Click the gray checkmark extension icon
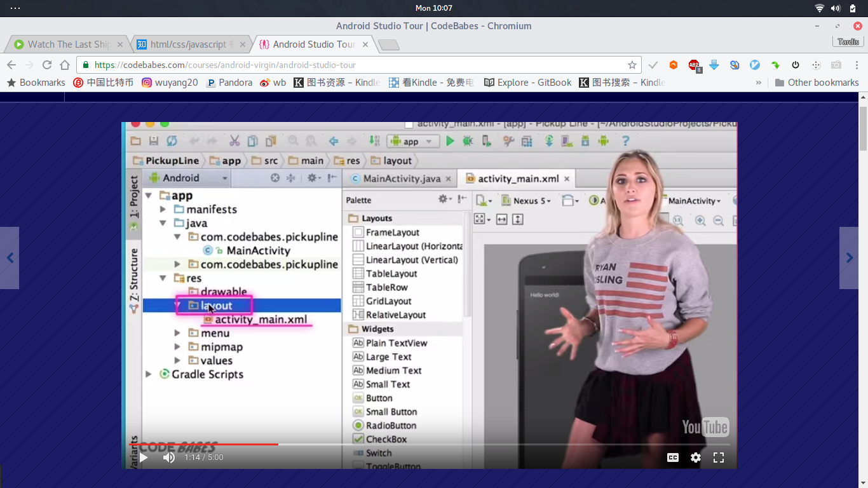This screenshot has height=488, width=868. click(x=653, y=65)
